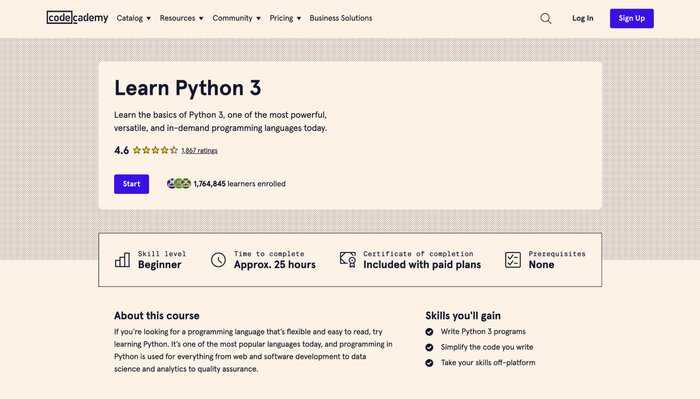Click Included with paid plans text

click(422, 265)
